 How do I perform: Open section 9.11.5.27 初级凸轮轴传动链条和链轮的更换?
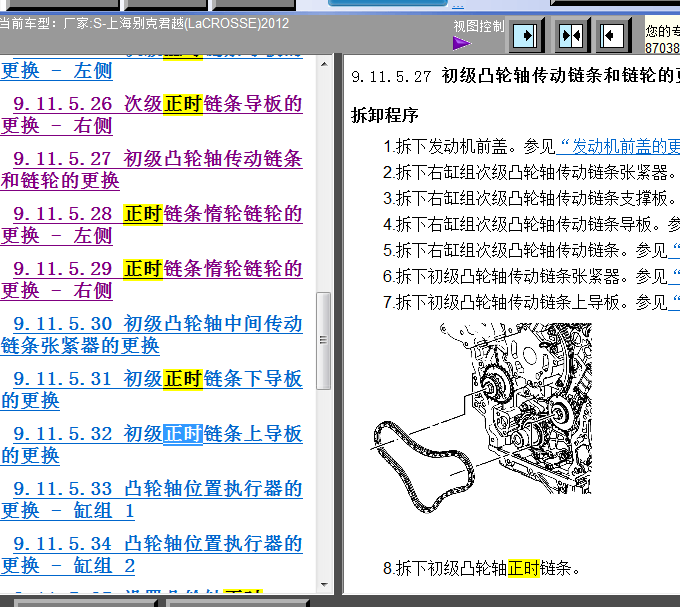(x=157, y=169)
